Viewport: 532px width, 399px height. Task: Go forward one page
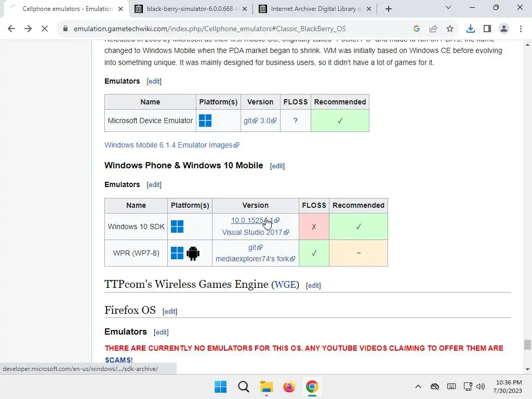28,29
